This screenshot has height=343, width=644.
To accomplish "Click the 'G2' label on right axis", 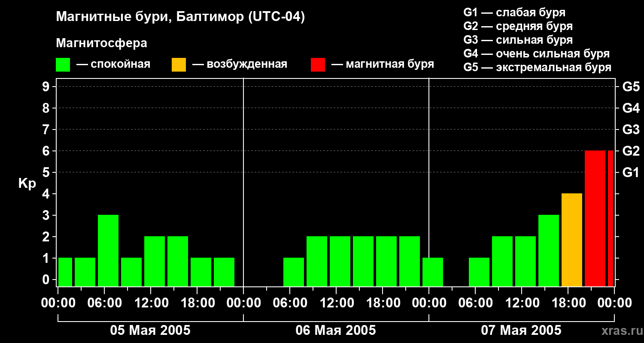I will [631, 151].
